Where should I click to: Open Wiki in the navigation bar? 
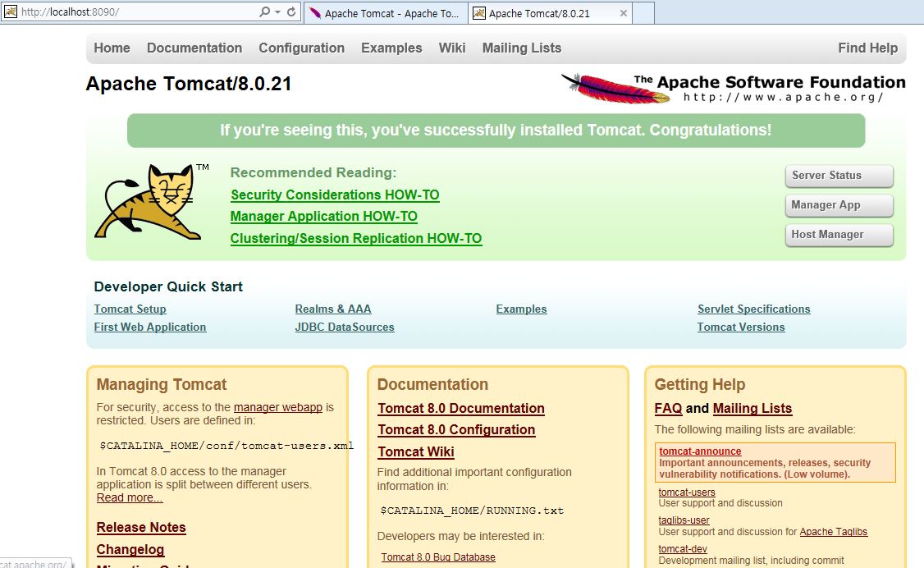click(x=452, y=48)
